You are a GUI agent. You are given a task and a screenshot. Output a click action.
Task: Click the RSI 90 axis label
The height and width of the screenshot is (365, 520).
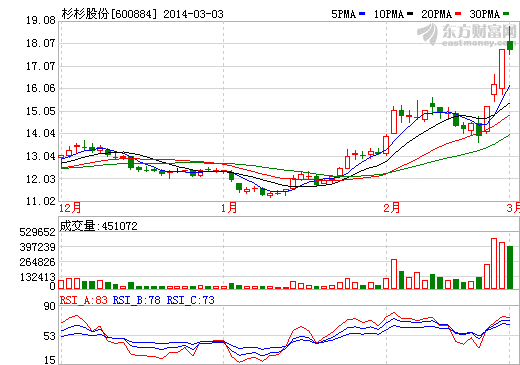(x=50, y=306)
